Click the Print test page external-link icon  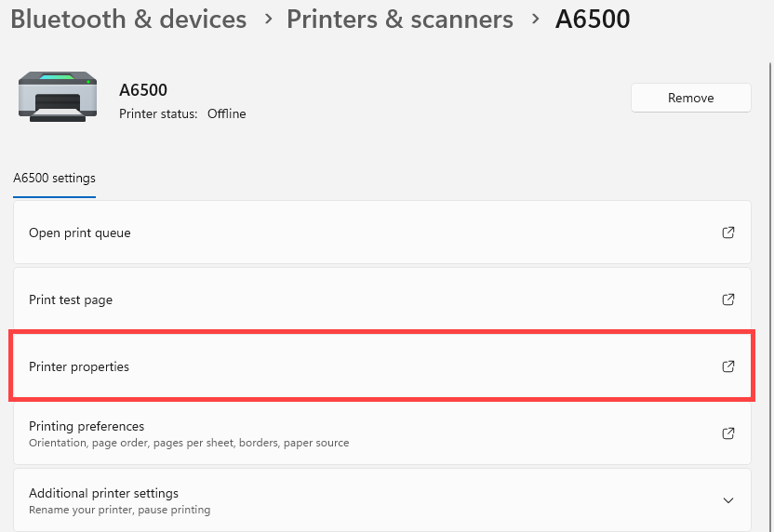(728, 299)
